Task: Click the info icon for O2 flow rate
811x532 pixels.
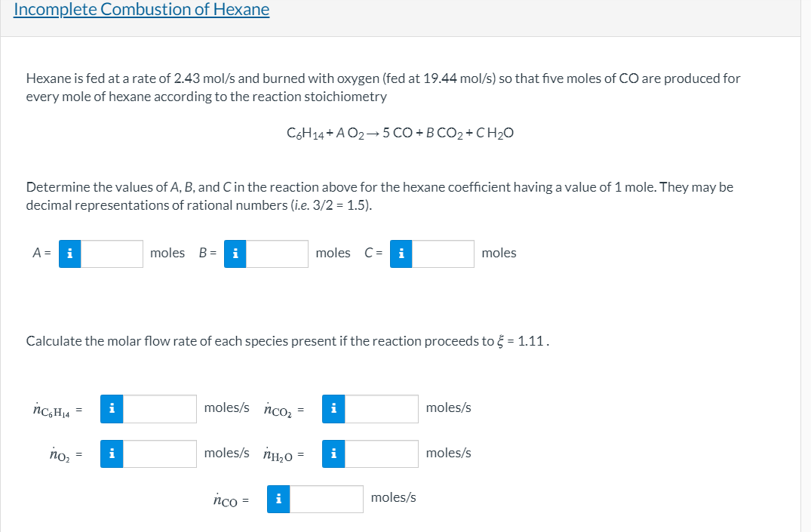Action: tap(111, 453)
